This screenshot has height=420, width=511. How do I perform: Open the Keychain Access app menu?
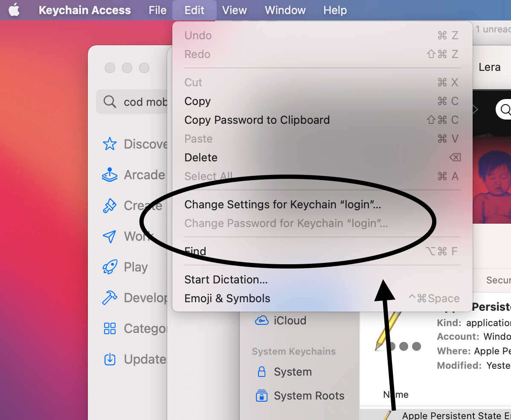(85, 10)
